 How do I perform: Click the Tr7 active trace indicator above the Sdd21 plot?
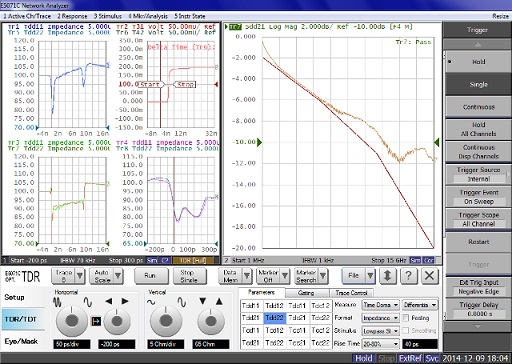(x=235, y=27)
